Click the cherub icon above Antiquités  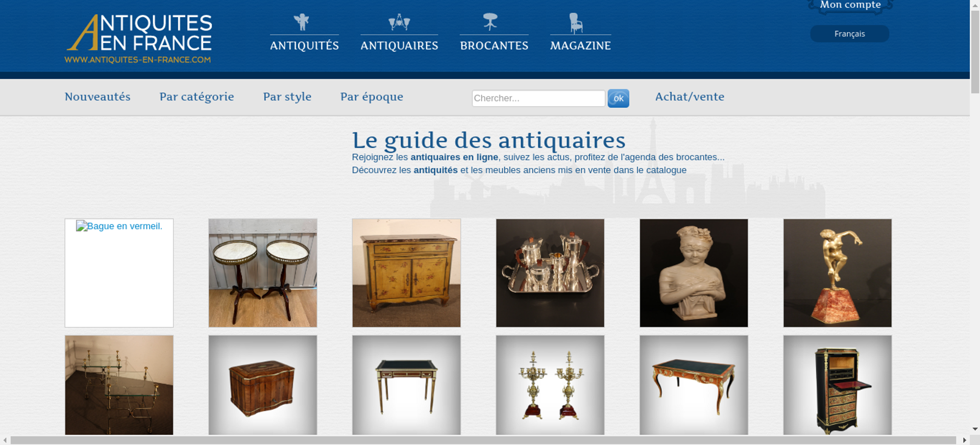click(301, 22)
